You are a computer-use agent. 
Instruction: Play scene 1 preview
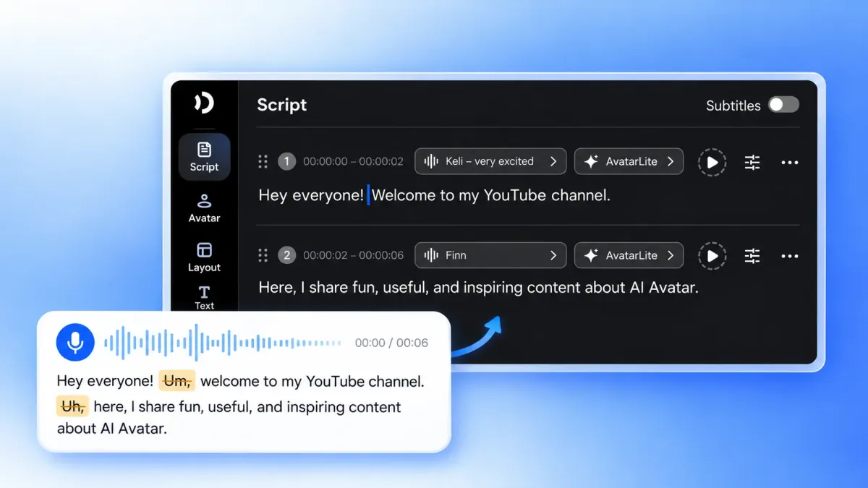pos(712,162)
